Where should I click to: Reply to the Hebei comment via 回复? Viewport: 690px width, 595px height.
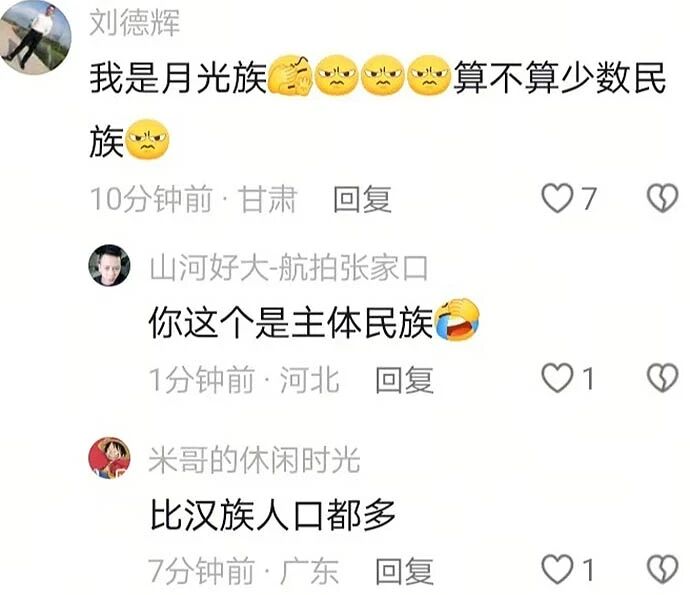tap(404, 380)
